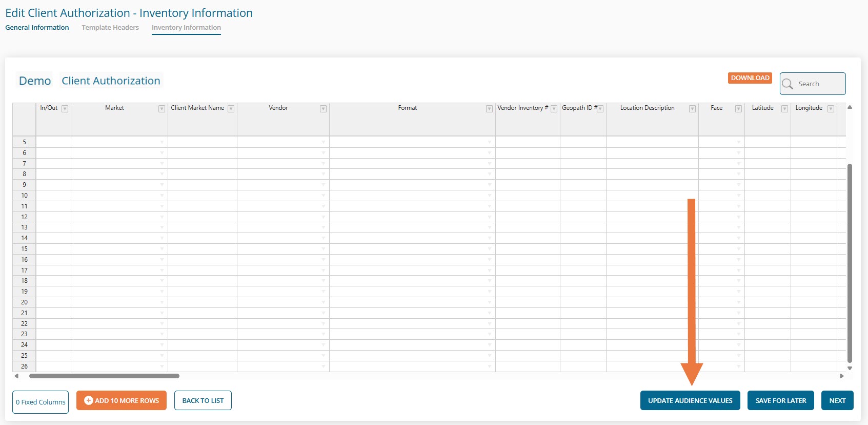868x425 pixels.
Task: Open the Market column filter icon
Action: coord(162,109)
